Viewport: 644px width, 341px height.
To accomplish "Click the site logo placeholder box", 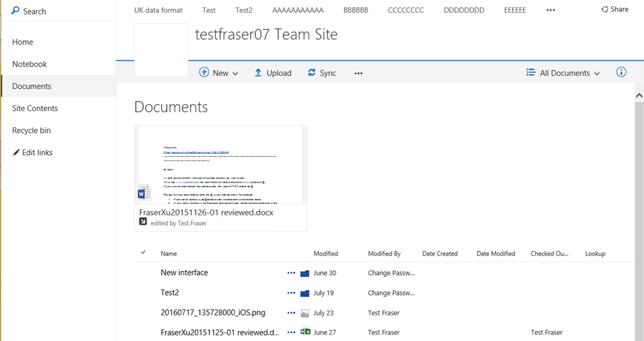I will [162, 50].
